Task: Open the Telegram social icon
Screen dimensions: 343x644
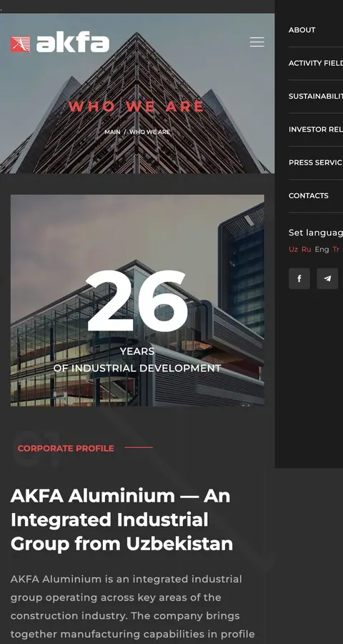Action: (327, 278)
